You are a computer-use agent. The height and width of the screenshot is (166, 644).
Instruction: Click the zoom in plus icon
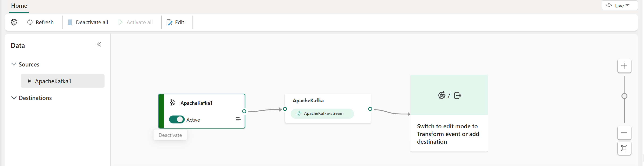pyautogui.click(x=624, y=66)
